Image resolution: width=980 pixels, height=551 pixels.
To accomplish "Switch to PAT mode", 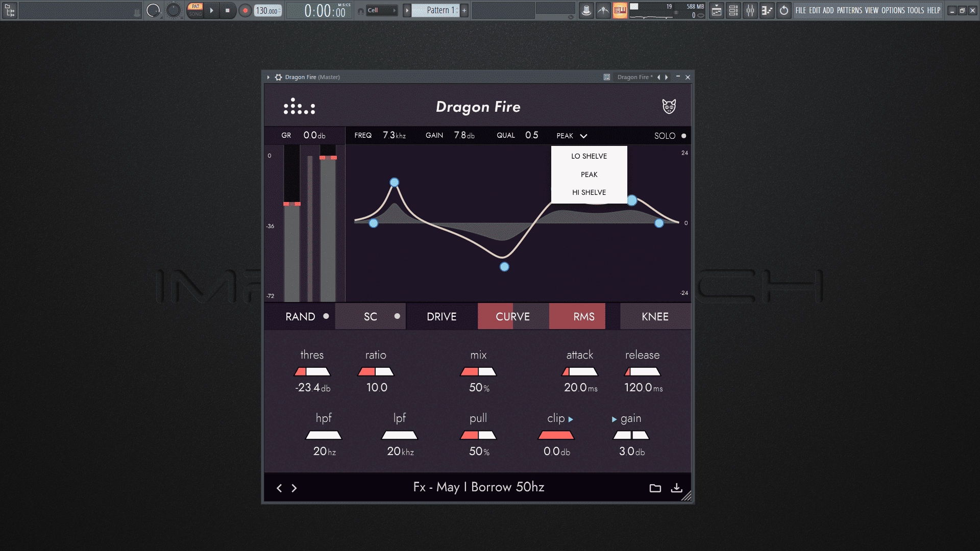I will pos(195,7).
